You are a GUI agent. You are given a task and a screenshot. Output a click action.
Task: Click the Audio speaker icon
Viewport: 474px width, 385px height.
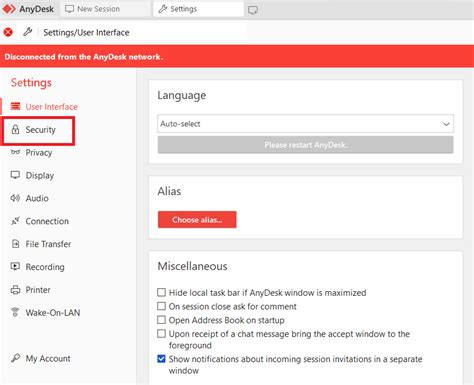click(x=15, y=198)
